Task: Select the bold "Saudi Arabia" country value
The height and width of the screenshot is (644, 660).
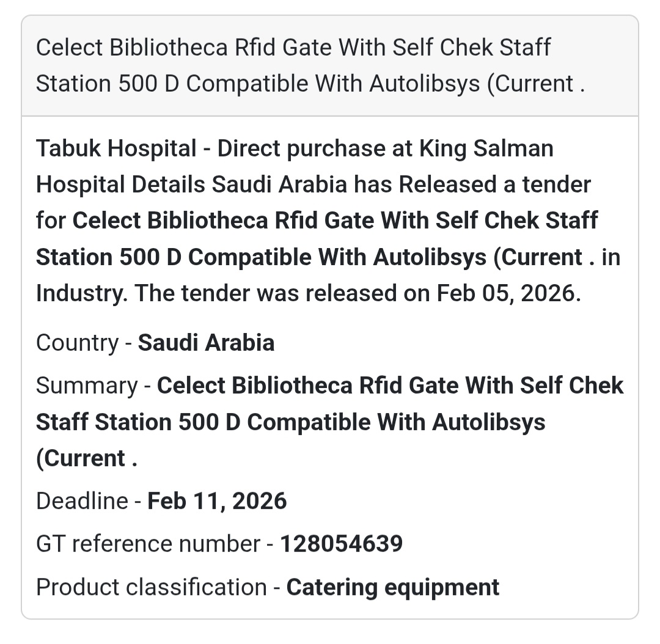Action: click(206, 343)
